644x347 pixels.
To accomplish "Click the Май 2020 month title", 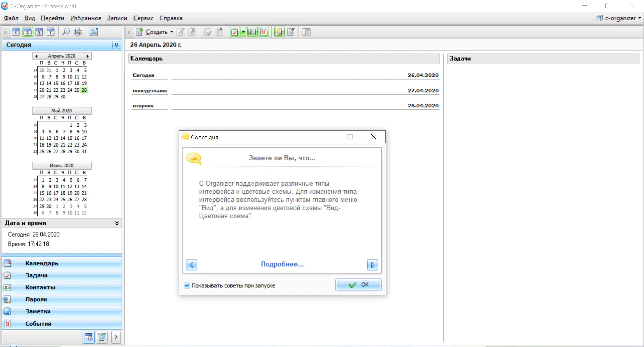I will click(x=62, y=111).
